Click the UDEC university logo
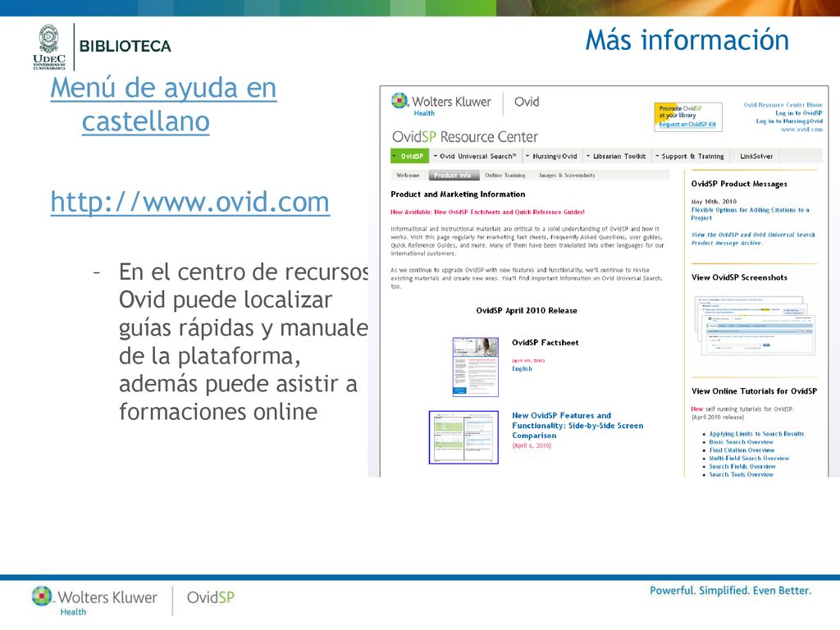840x630 pixels. 48,47
